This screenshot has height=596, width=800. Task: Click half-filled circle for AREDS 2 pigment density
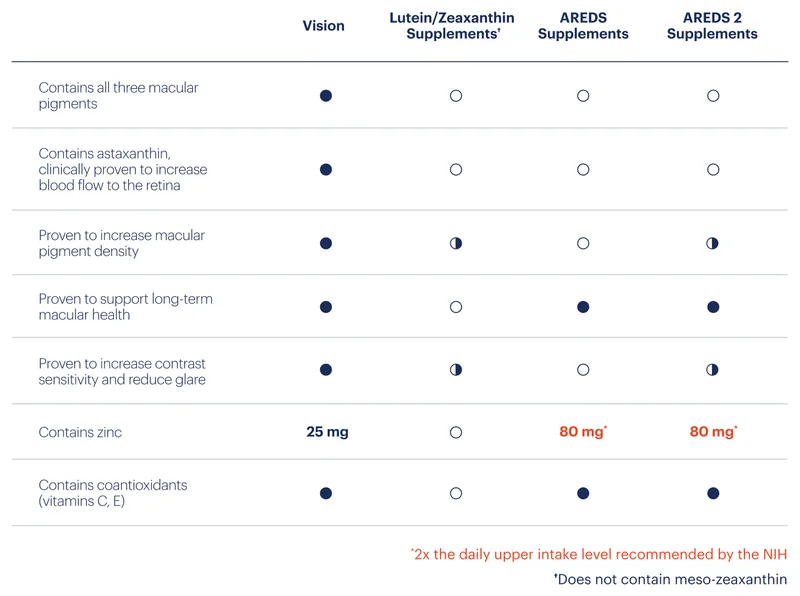[712, 243]
